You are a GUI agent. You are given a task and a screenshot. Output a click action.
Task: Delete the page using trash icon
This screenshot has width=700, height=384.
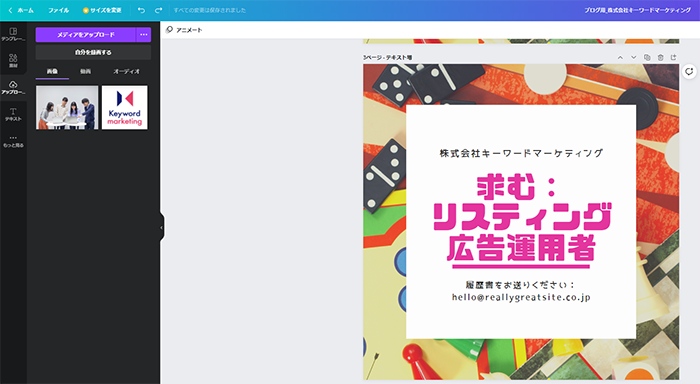(660, 57)
